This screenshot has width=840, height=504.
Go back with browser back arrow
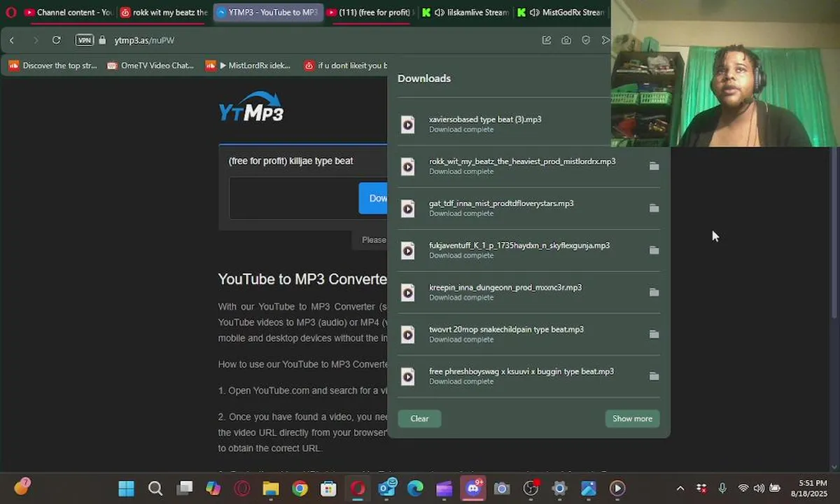click(12, 41)
